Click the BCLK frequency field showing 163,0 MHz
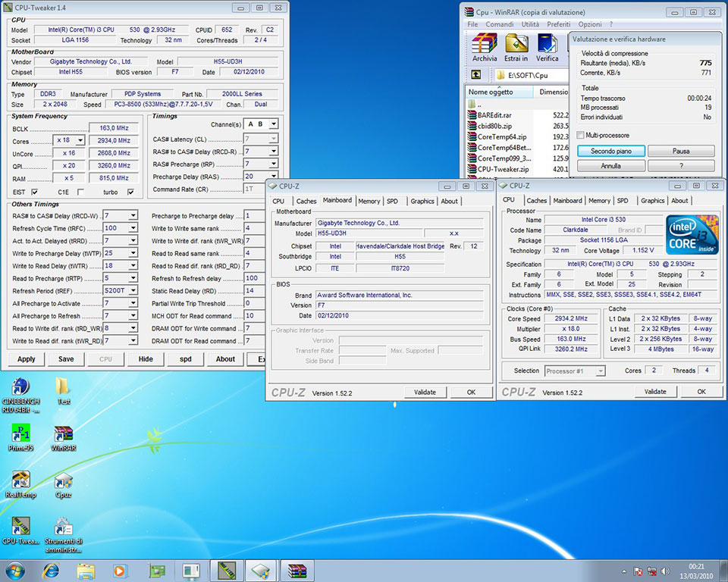This screenshot has height=582, width=728. tap(115, 127)
